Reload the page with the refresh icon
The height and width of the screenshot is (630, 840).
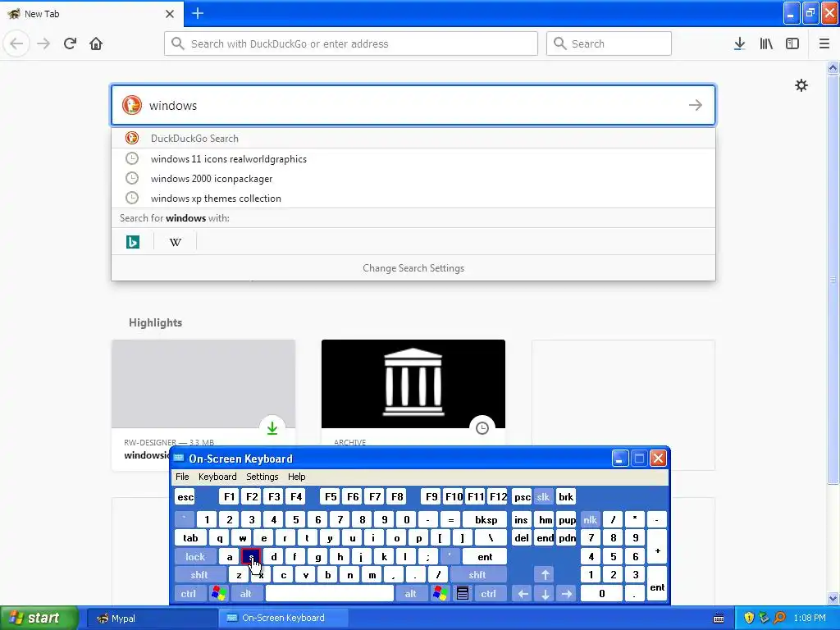tap(70, 43)
